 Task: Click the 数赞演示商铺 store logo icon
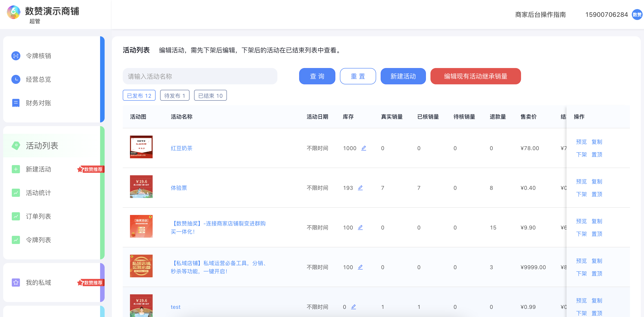click(14, 12)
